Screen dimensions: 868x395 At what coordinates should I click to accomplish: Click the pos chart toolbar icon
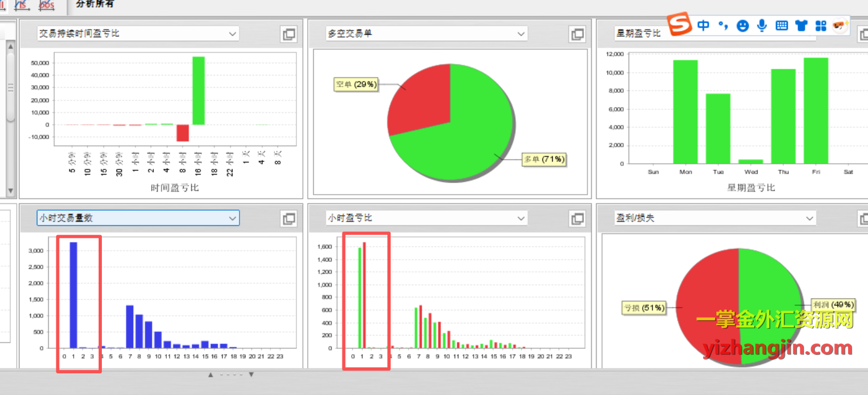click(47, 5)
